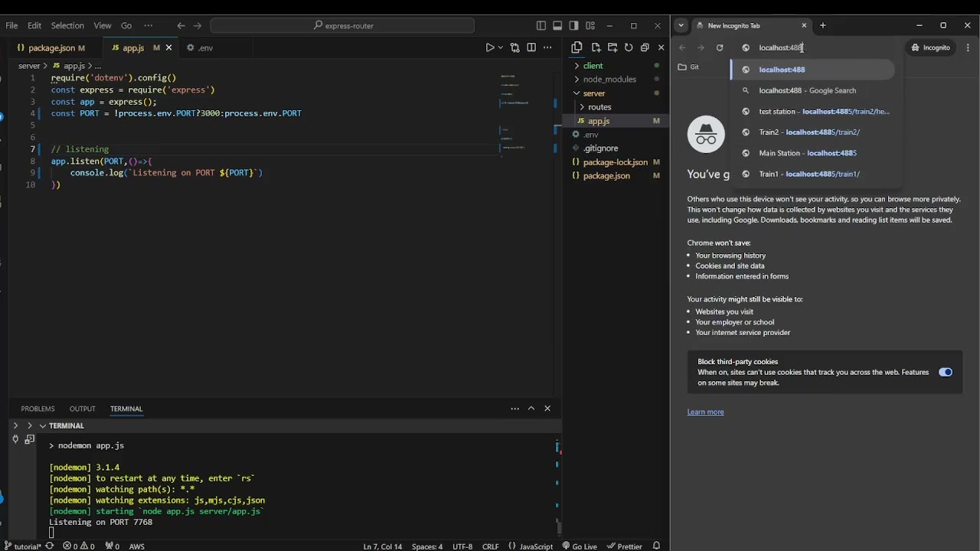Collapse all folders in Explorer
The width and height of the screenshot is (980, 551).
tap(645, 47)
